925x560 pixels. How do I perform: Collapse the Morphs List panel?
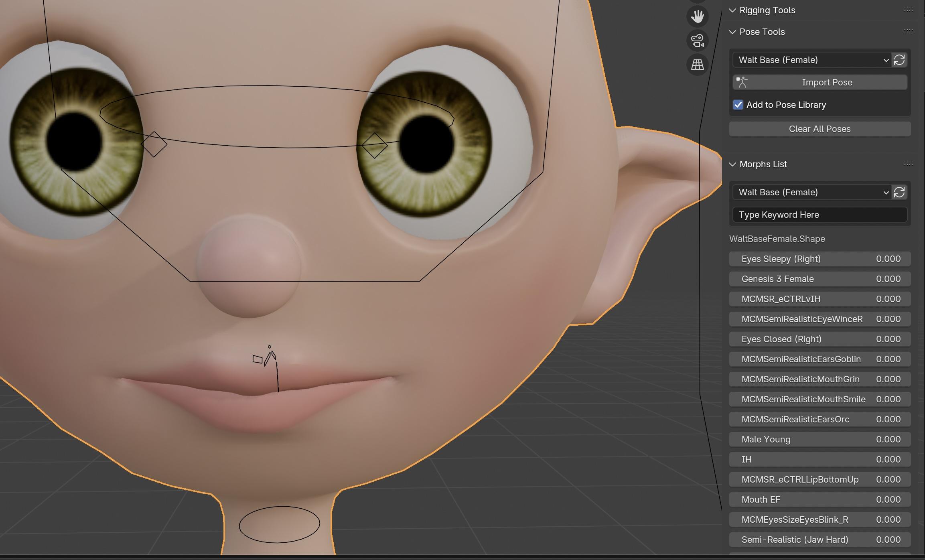point(732,164)
